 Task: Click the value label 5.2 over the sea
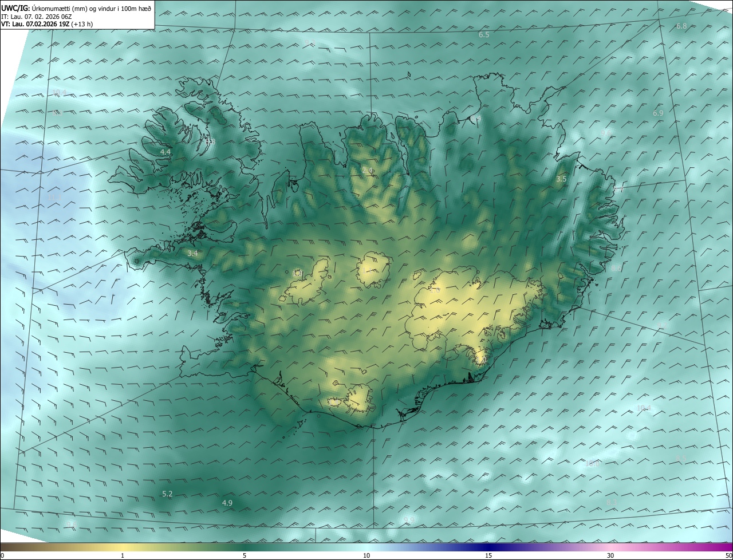pyautogui.click(x=167, y=494)
